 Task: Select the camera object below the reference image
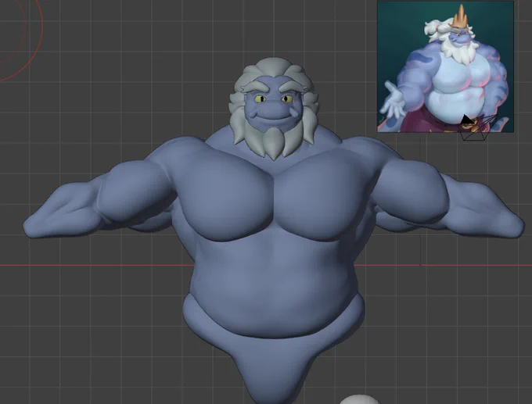click(479, 128)
